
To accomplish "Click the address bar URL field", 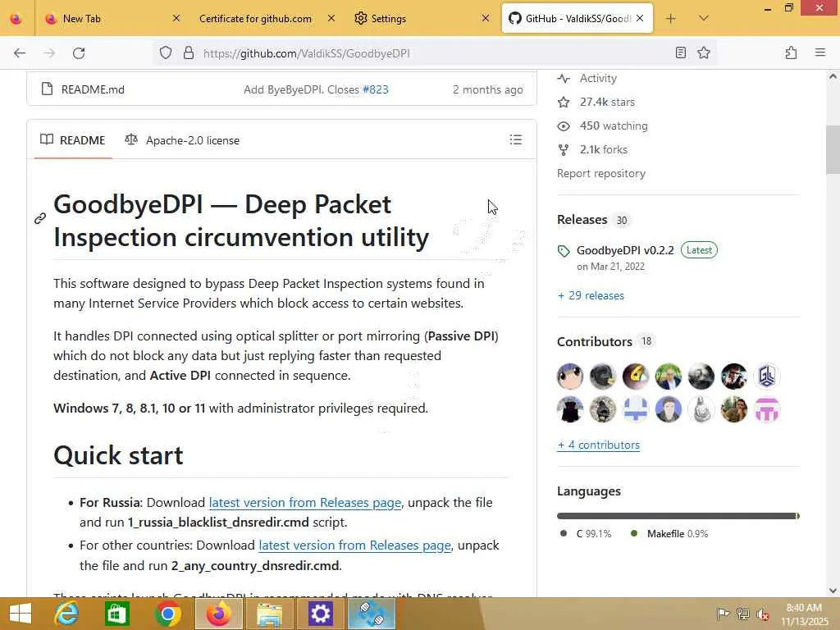I will pos(434,53).
